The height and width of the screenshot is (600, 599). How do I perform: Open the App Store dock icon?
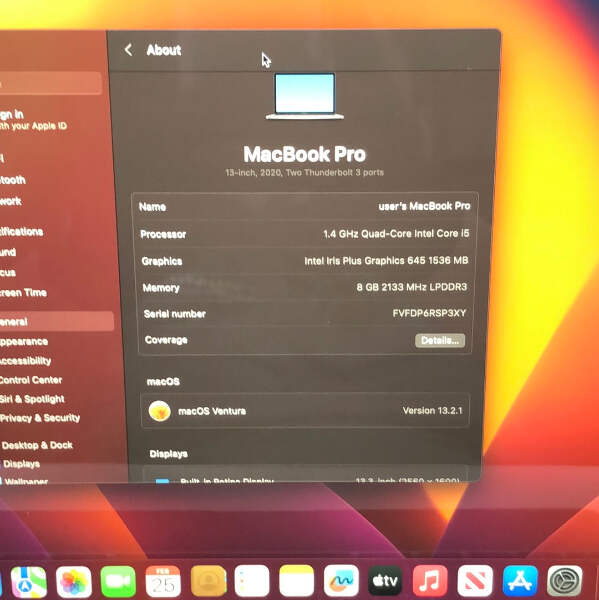tap(520, 581)
